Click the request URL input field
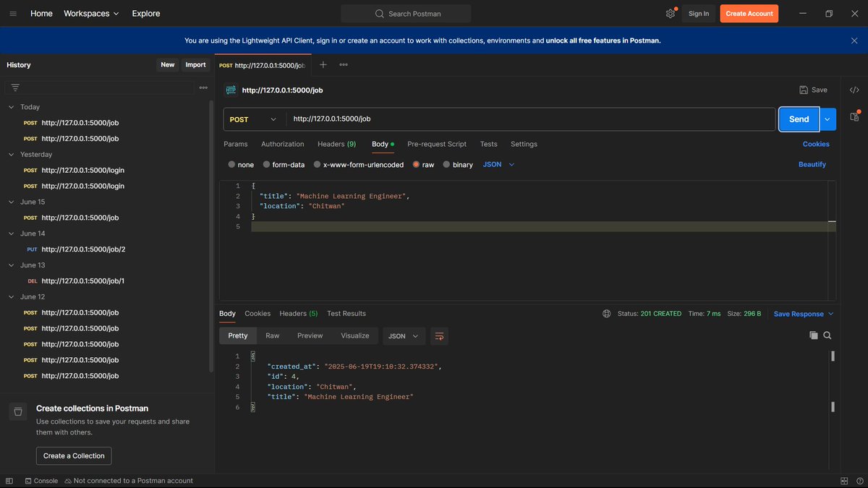Viewport: 868px width, 488px height. [530, 119]
